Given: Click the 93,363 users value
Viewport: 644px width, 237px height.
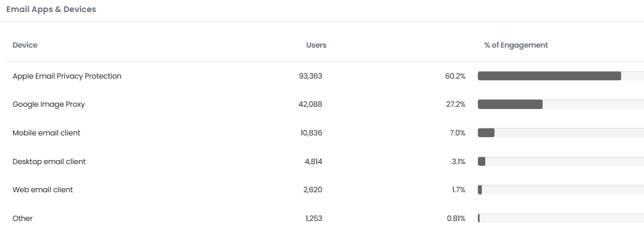Looking at the screenshot, I should point(311,76).
